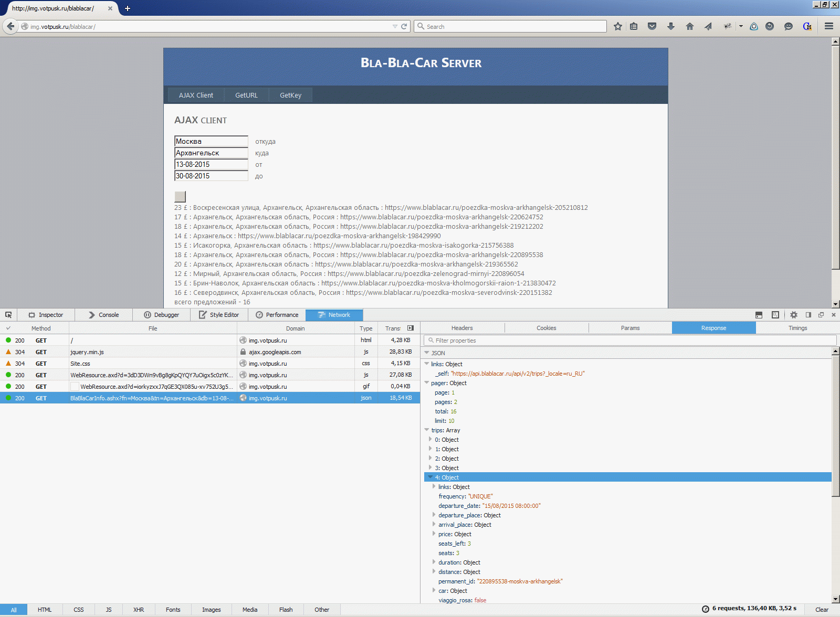
Task: Collapse the top-level links: Object node
Action: 427,364
